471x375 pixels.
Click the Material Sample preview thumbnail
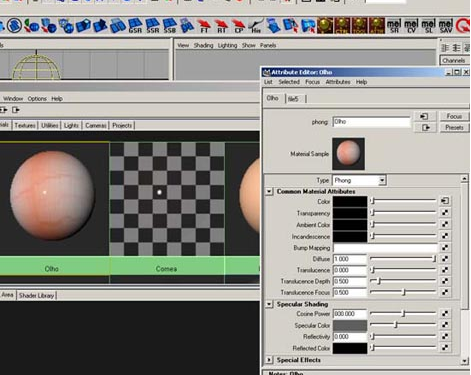tap(348, 154)
